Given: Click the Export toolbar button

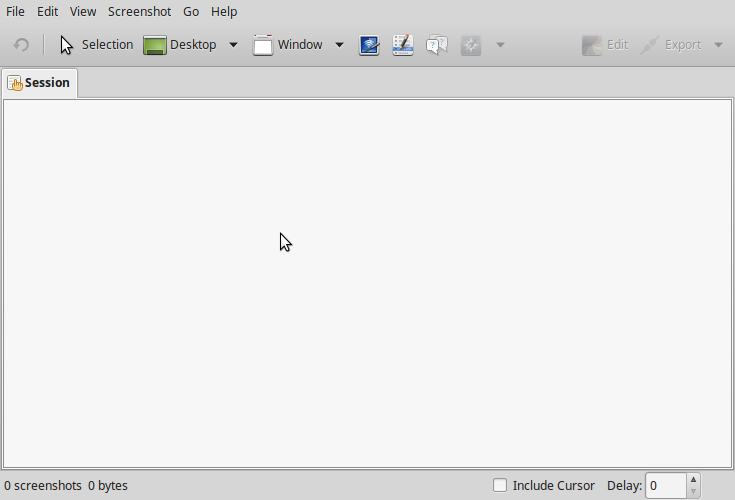Looking at the screenshot, I should coord(671,45).
